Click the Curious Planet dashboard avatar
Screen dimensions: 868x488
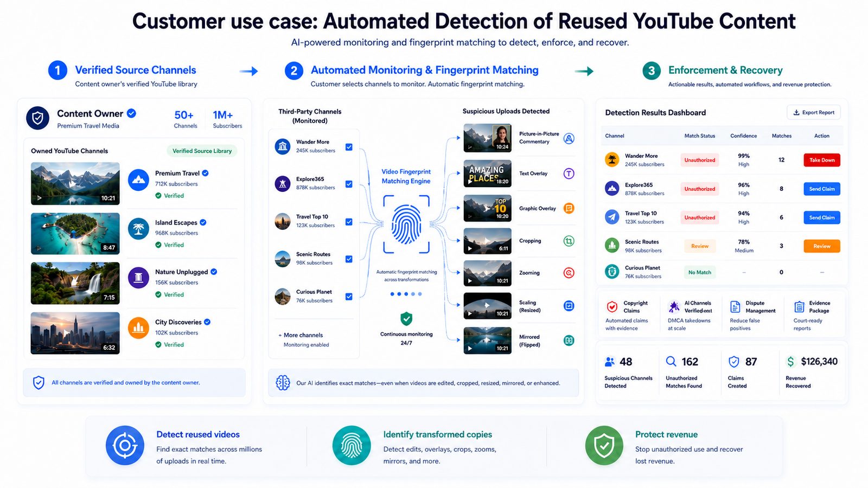point(612,272)
